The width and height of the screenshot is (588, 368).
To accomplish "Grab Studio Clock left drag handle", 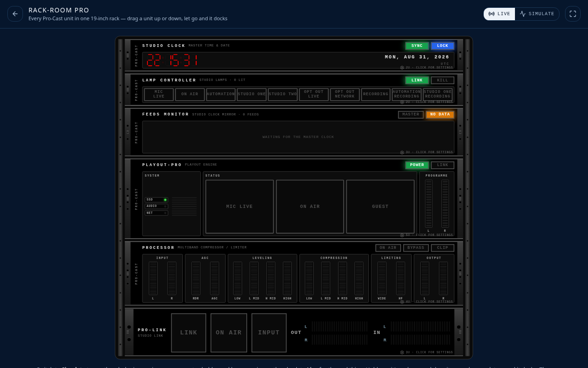I will click(x=128, y=55).
